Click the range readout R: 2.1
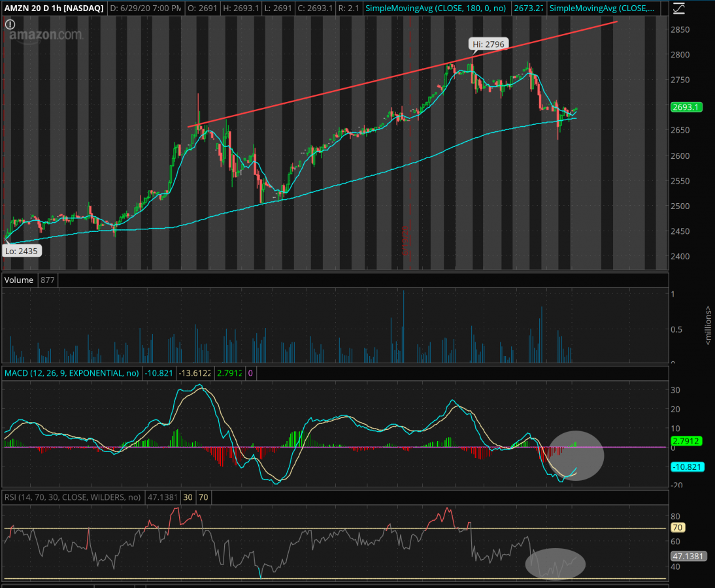This screenshot has height=588, width=715. [349, 8]
